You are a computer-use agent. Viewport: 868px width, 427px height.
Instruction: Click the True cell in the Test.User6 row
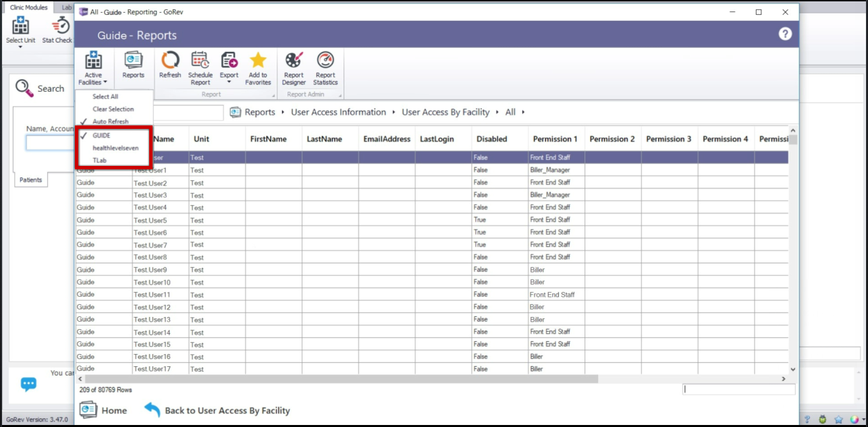tap(499, 232)
